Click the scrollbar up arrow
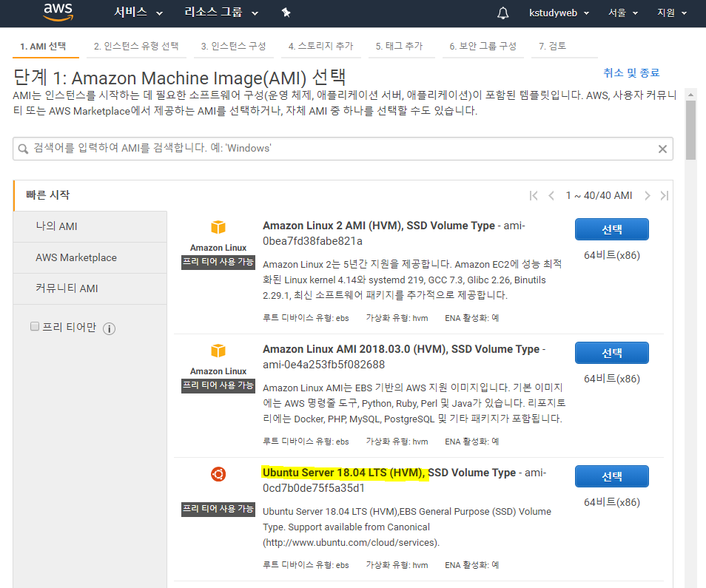 coord(690,95)
